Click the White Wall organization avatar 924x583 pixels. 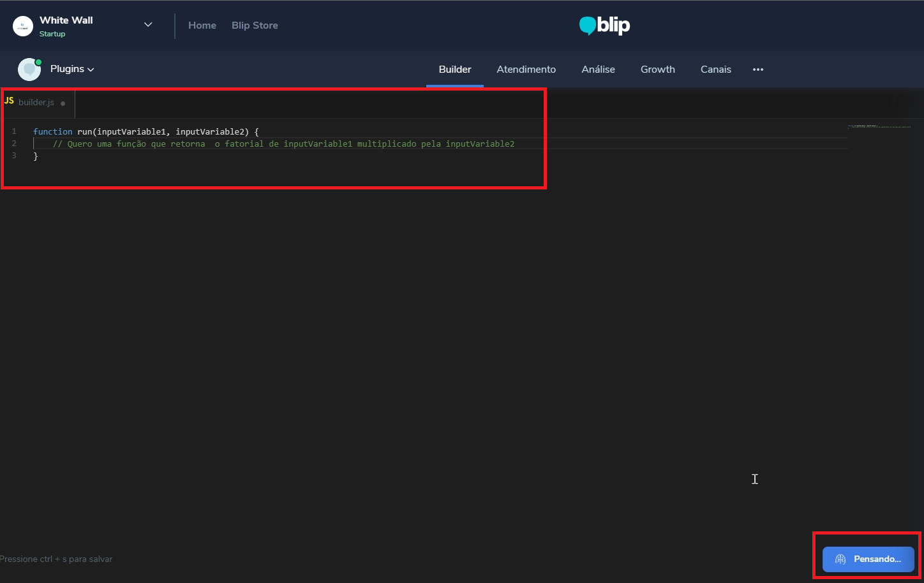tap(23, 26)
